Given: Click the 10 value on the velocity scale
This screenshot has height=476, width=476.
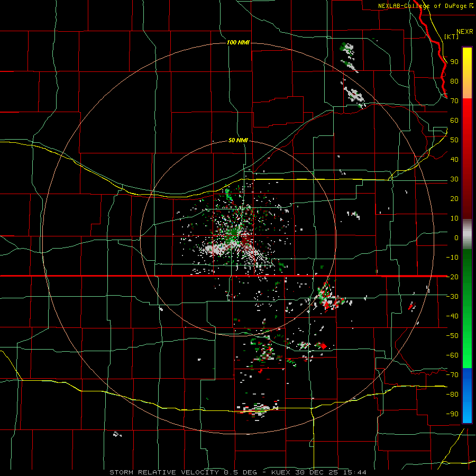Looking at the screenshot, I should pos(454,218).
